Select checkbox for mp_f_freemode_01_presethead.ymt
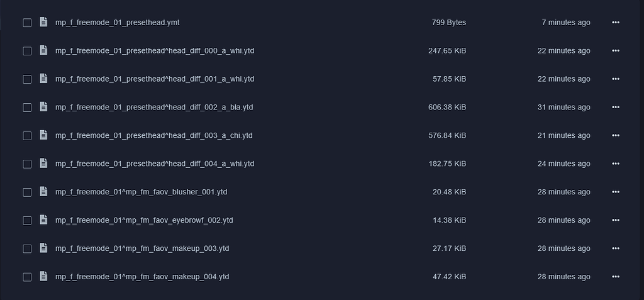Screen dimensions: 644x300 (27, 23)
